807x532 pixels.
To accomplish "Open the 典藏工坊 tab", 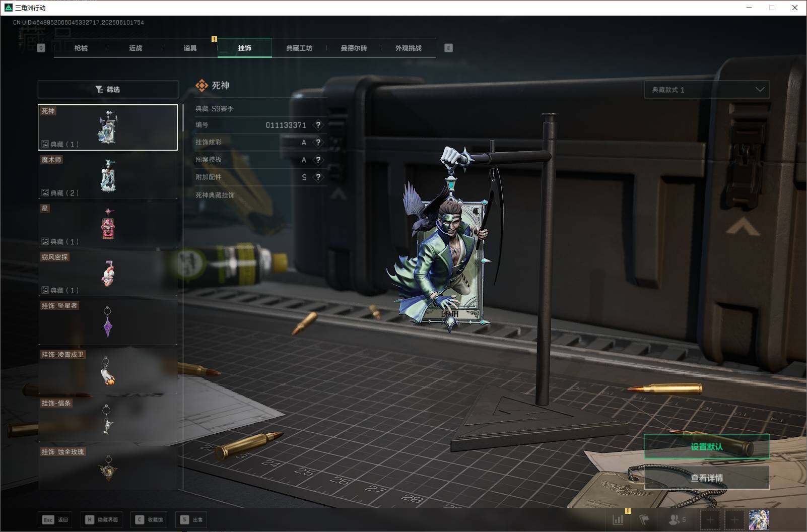I will tap(299, 48).
